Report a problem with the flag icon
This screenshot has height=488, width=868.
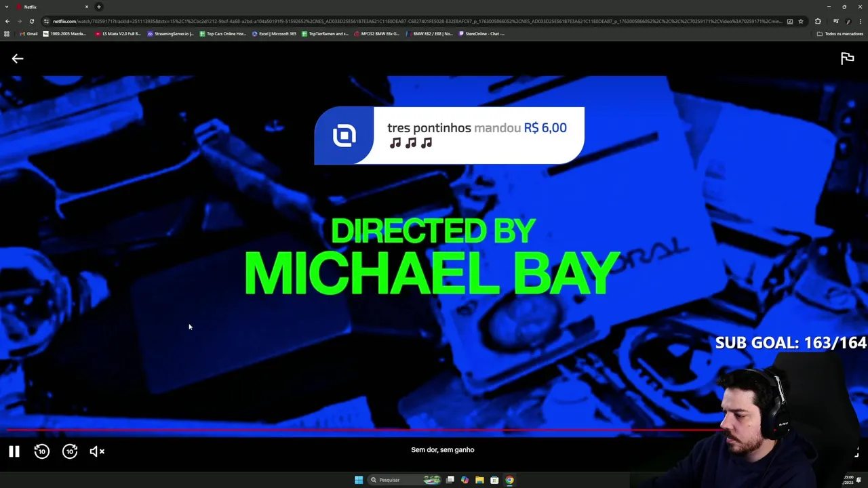847,59
